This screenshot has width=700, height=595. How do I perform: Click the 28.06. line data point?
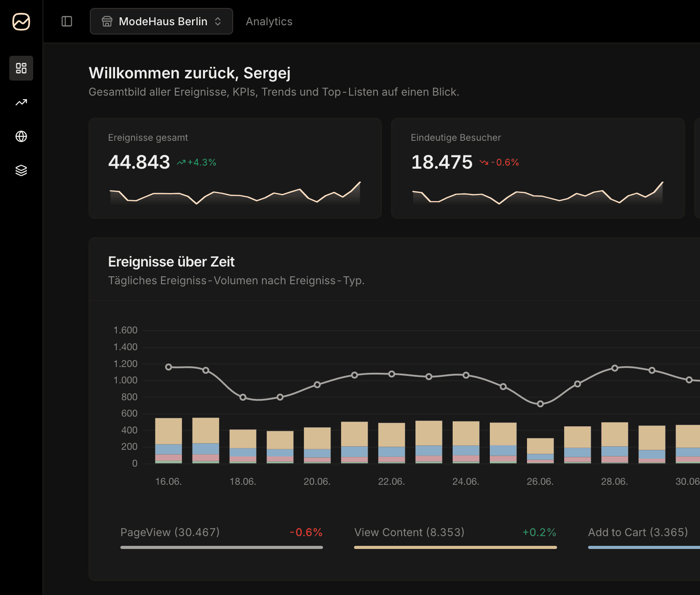click(x=615, y=368)
